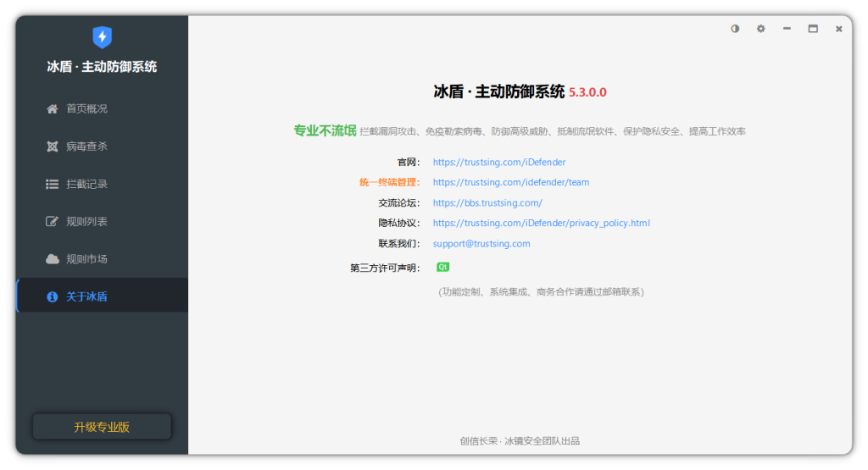Click the orange 统一终端管理 label
Screen dimensions: 868x470
tap(388, 182)
